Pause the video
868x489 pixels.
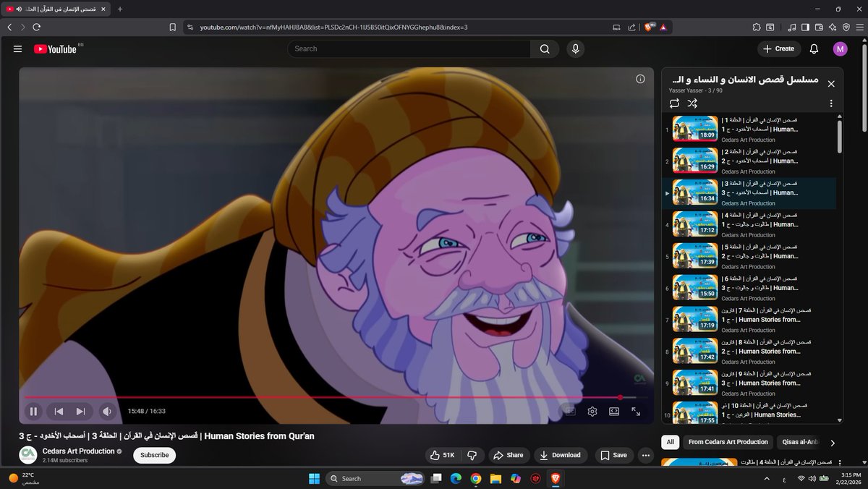(x=33, y=411)
